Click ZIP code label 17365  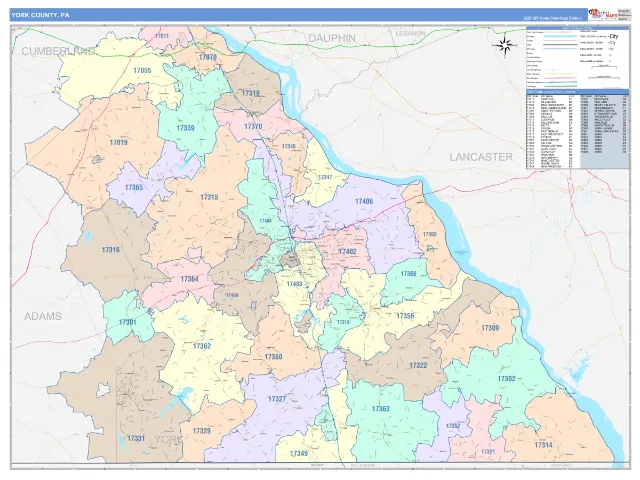134,188
